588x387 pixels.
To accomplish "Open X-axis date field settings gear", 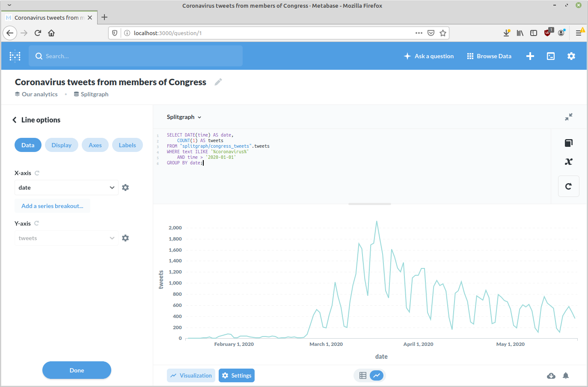I will pos(125,188).
